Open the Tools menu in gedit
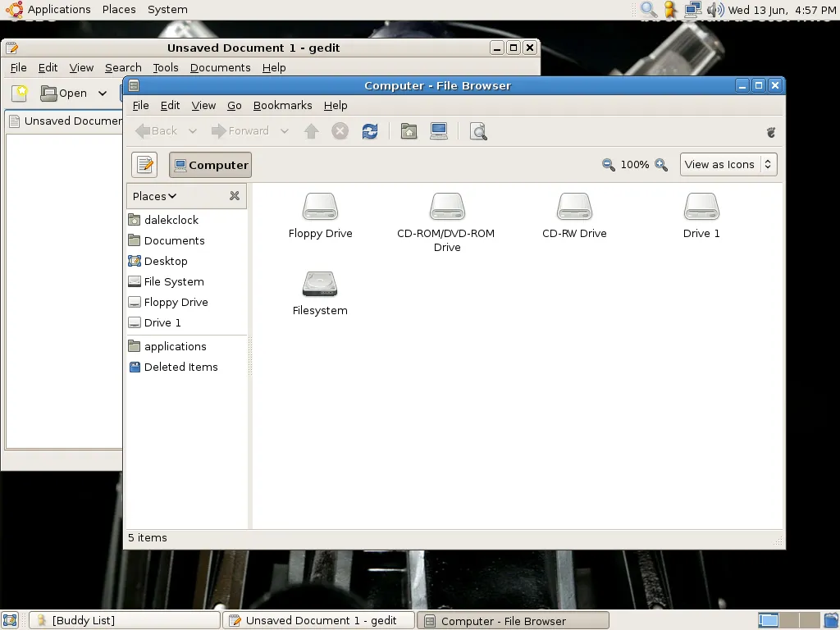Image resolution: width=840 pixels, height=630 pixels. [x=166, y=67]
